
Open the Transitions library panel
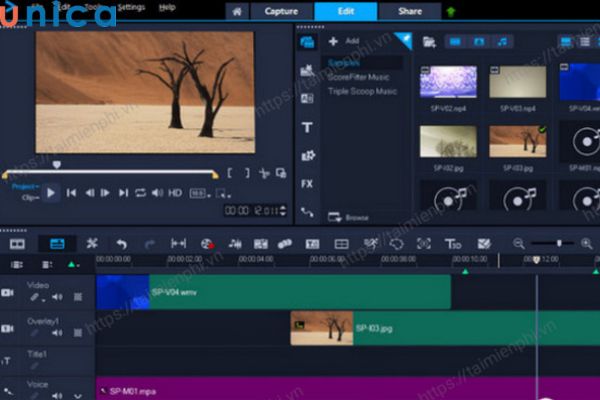click(x=307, y=99)
